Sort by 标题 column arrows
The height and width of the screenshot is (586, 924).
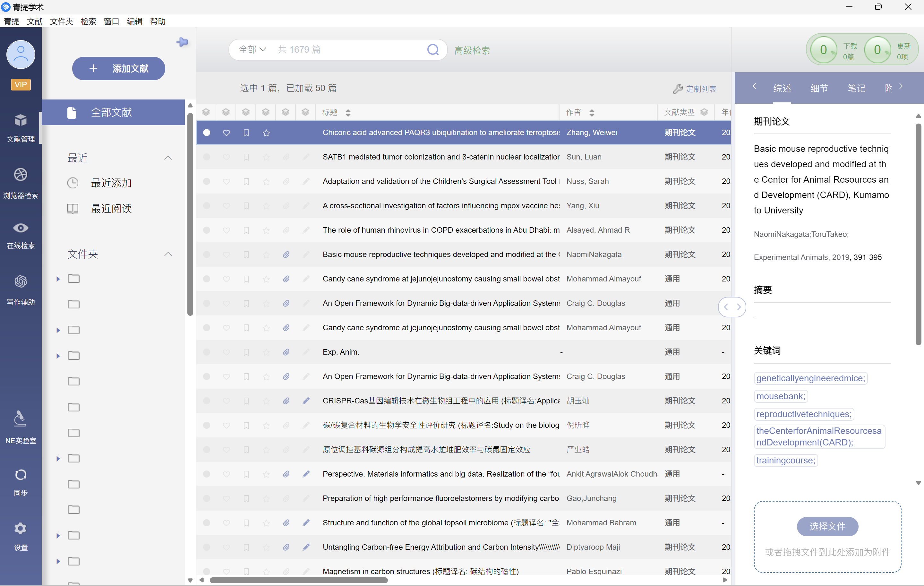coord(348,112)
